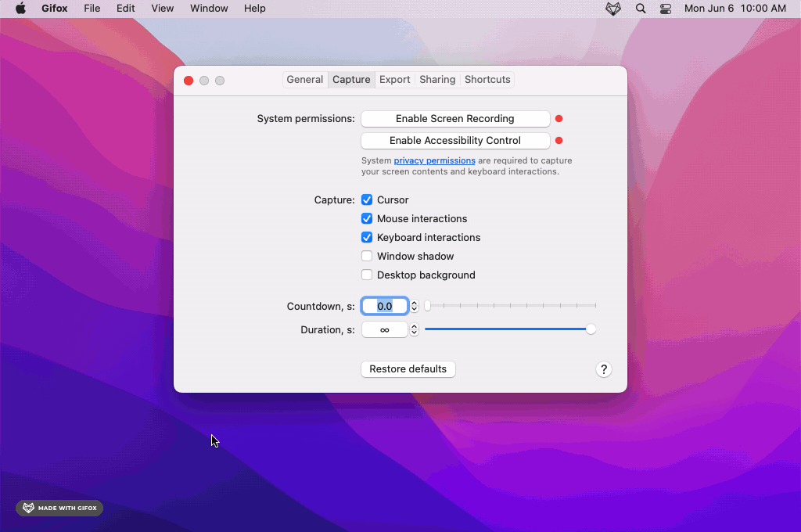
Task: Enable the Window shadow checkbox
Action: point(367,256)
